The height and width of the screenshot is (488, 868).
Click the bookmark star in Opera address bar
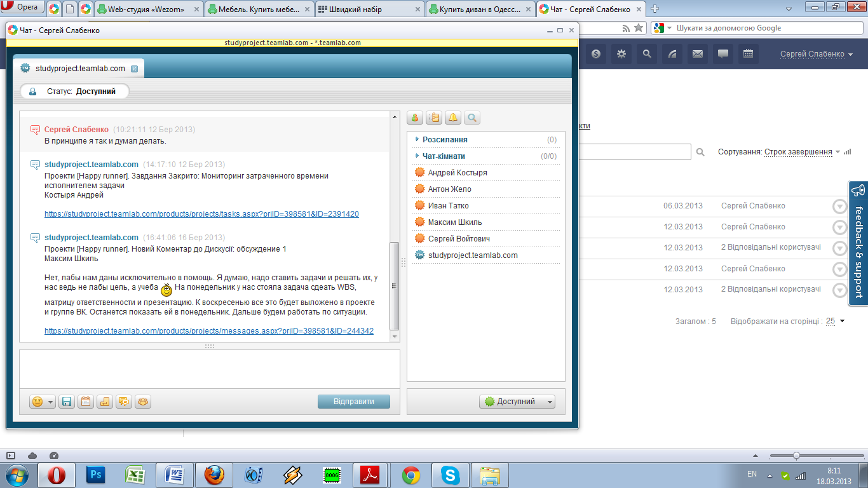[638, 28]
